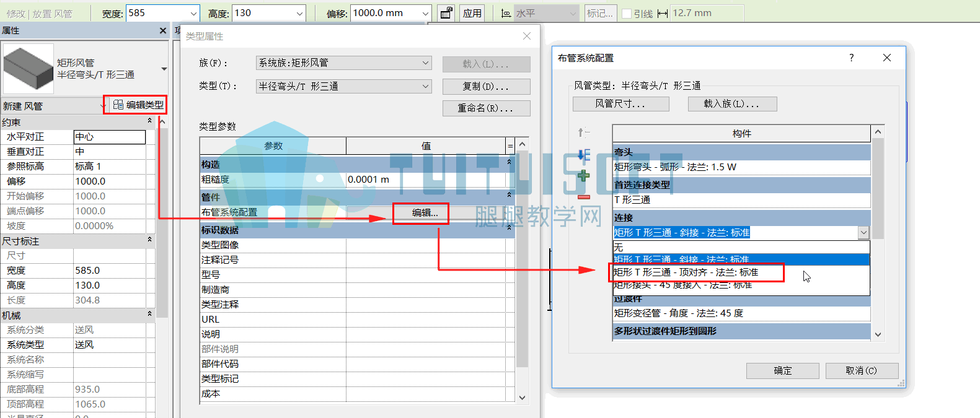Collapse the 机械 section
This screenshot has height=418, width=980.
(149, 315)
